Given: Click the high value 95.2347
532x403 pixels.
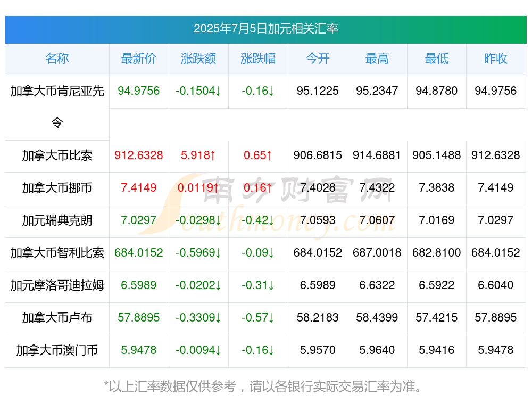Looking at the screenshot, I should coord(377,91).
